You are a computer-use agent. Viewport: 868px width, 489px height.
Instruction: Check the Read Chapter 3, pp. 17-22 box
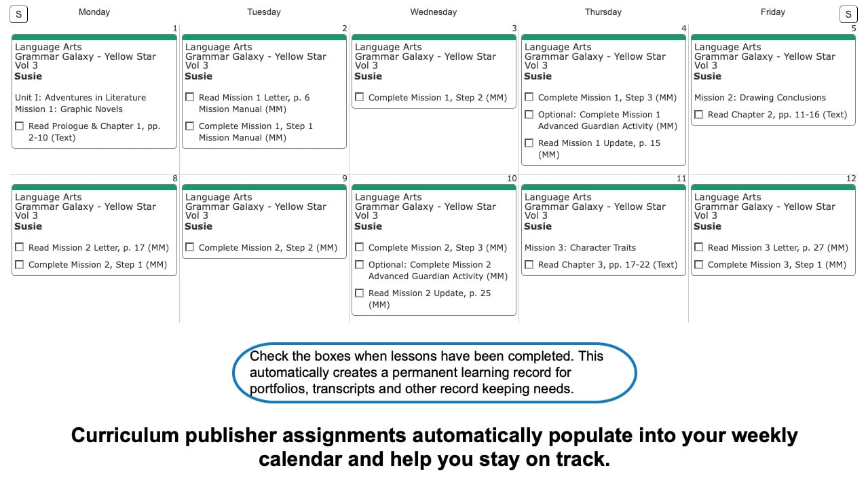click(x=529, y=265)
